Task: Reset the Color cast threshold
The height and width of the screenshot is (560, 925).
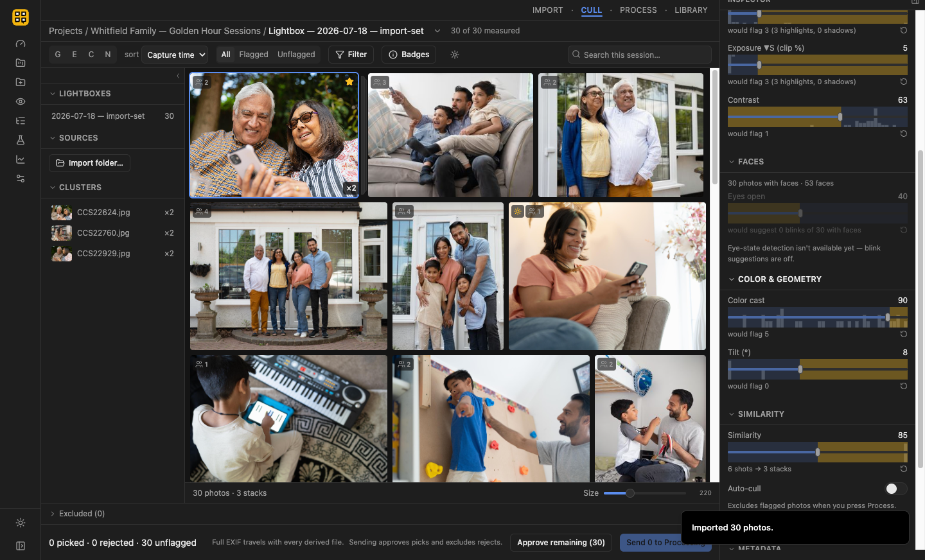Action: (903, 334)
